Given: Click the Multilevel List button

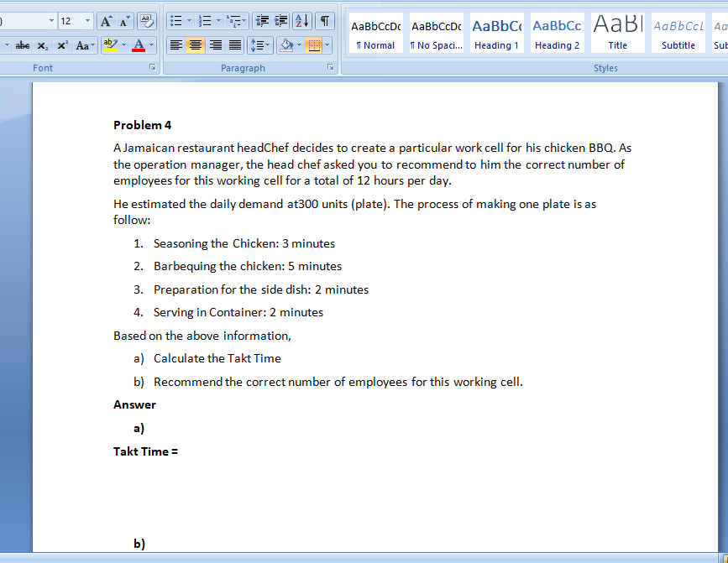Looking at the screenshot, I should click(236, 21).
